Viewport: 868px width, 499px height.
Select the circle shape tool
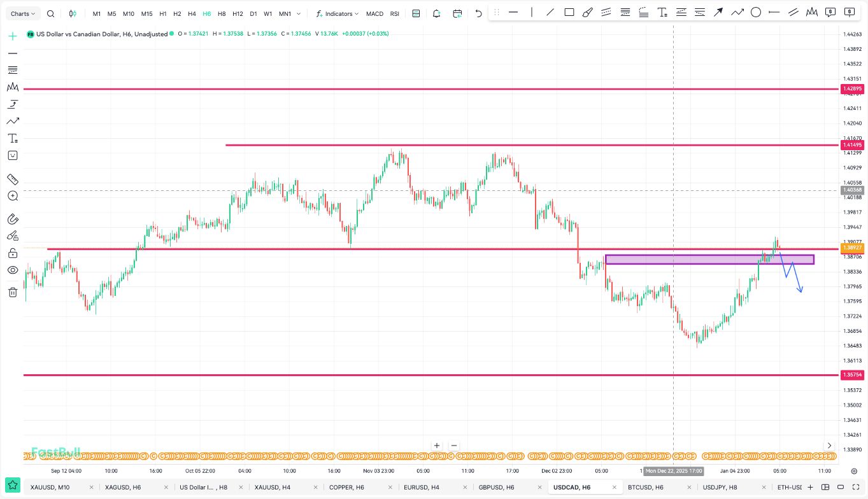pyautogui.click(x=756, y=12)
